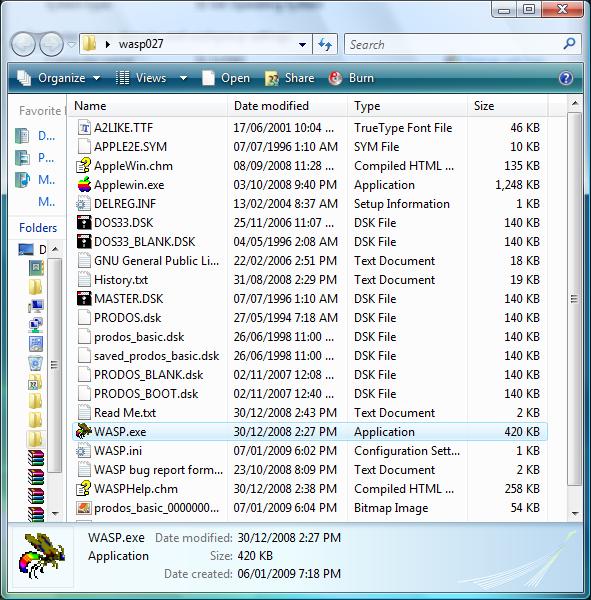This screenshot has width=591, height=600.
Task: Click the WASP.ini configuration file icon
Action: coord(84,451)
